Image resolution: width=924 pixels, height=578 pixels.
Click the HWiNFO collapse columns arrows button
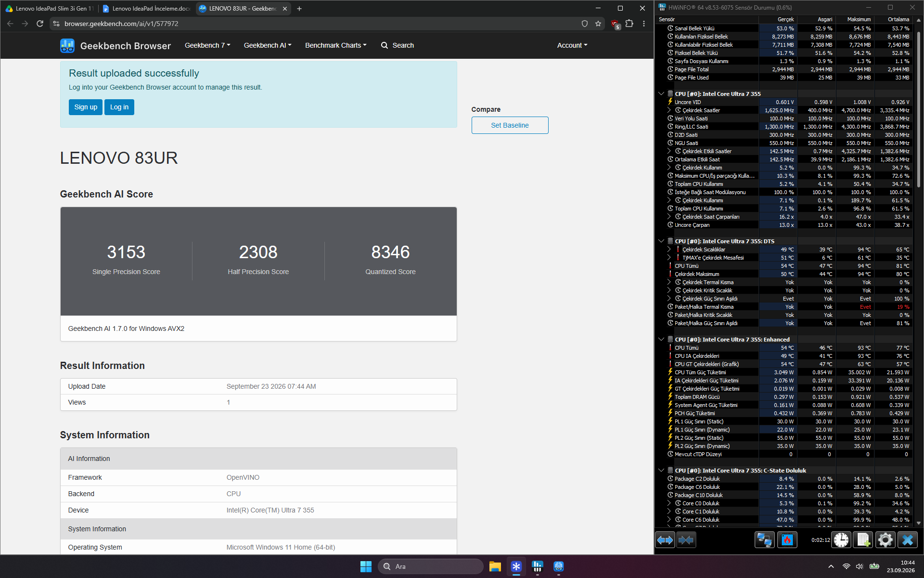[686, 540]
